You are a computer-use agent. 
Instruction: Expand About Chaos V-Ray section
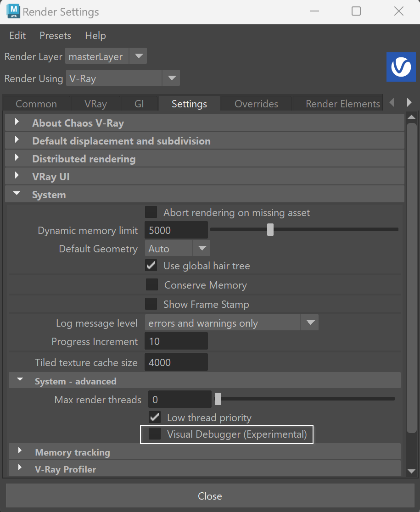pos(204,123)
